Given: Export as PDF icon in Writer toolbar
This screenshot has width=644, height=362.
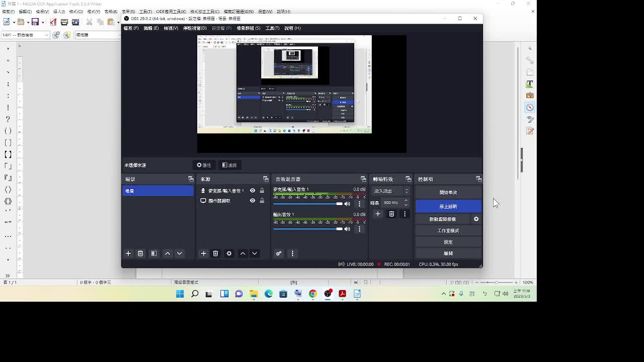Looking at the screenshot, I should pyautogui.click(x=53, y=22).
